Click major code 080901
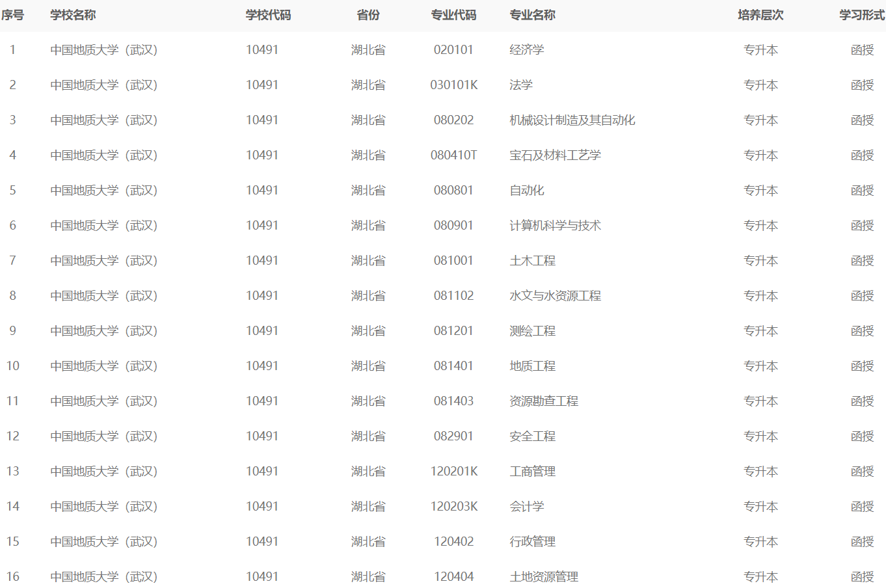 (453, 226)
